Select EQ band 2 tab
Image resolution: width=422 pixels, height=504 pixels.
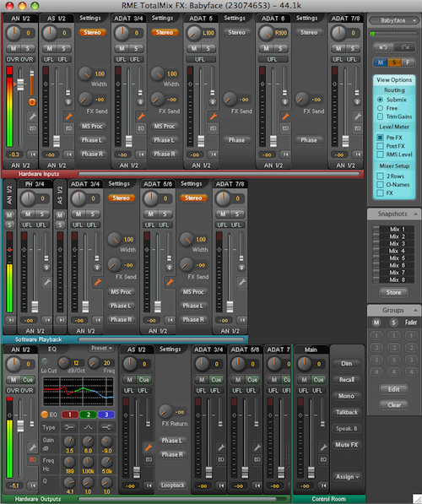pyautogui.click(x=88, y=415)
